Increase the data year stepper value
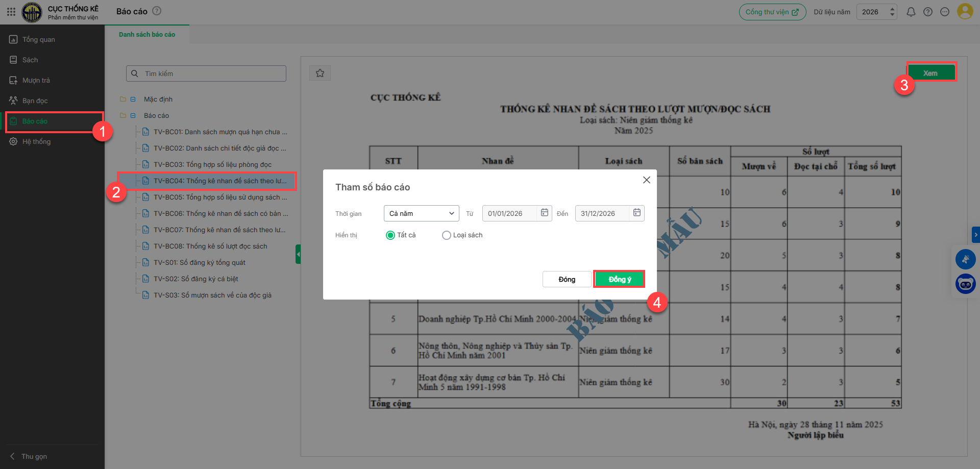The width and height of the screenshot is (980, 469). click(892, 9)
